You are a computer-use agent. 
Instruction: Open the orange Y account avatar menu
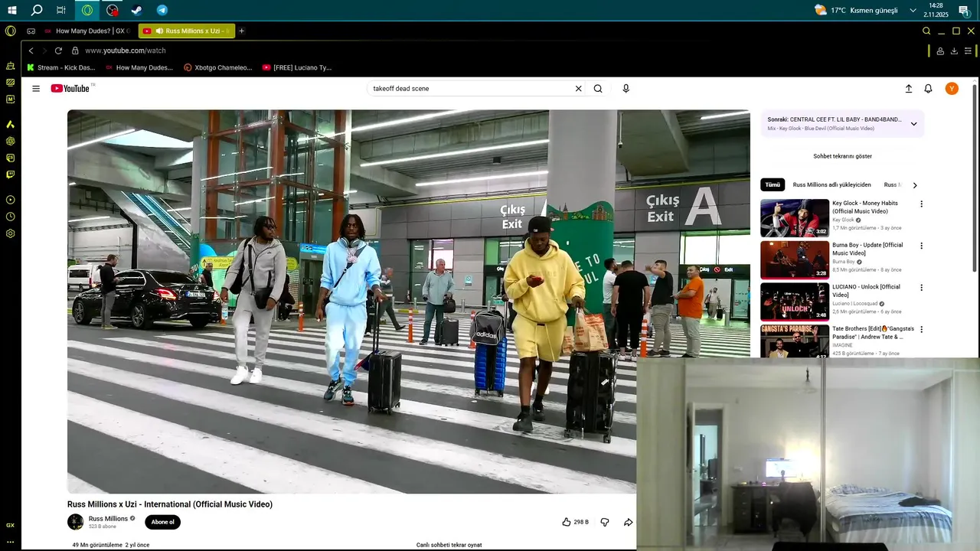point(952,89)
